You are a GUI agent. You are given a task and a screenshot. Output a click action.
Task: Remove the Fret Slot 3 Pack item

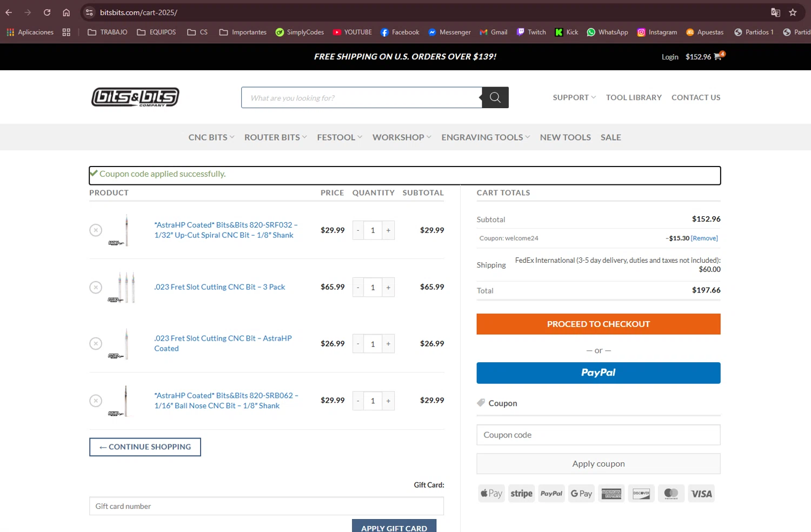tap(96, 287)
